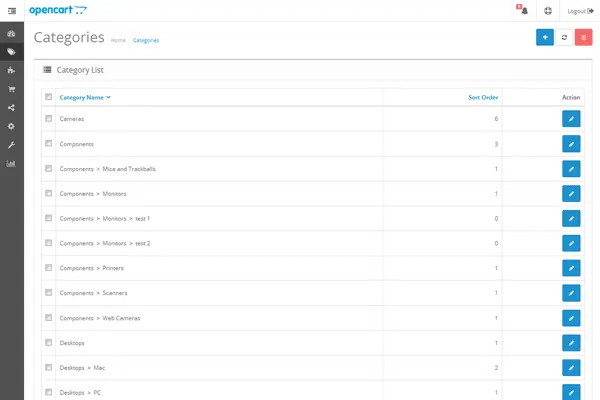
Task: Select the Desktops > Mac checkbox
Action: tap(48, 368)
